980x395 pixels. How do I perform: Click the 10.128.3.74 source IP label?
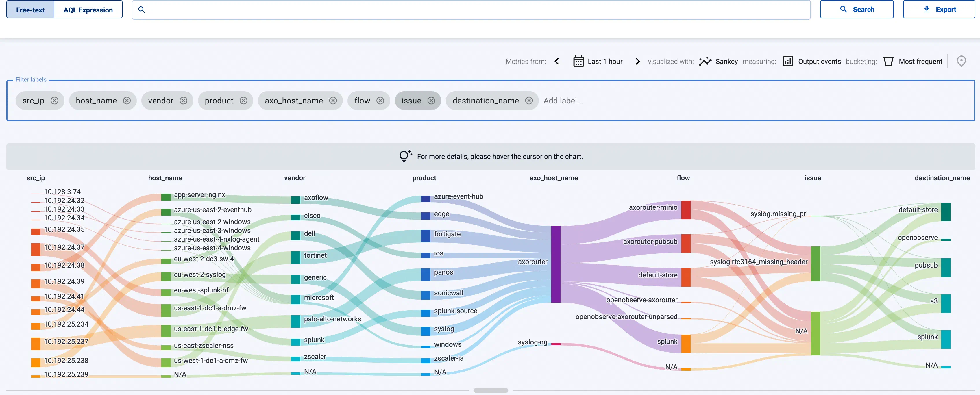pyautogui.click(x=62, y=192)
